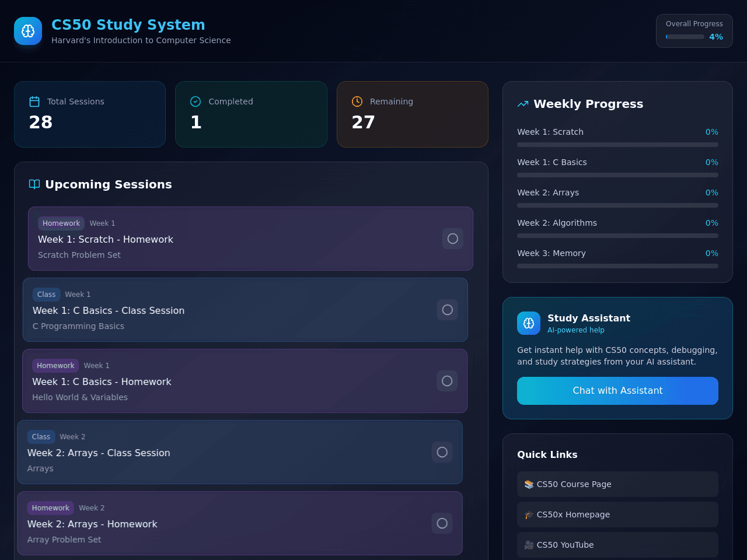Click the Class tag on C Basics Class Session
Viewport: 747px width, 560px height.
(47, 295)
